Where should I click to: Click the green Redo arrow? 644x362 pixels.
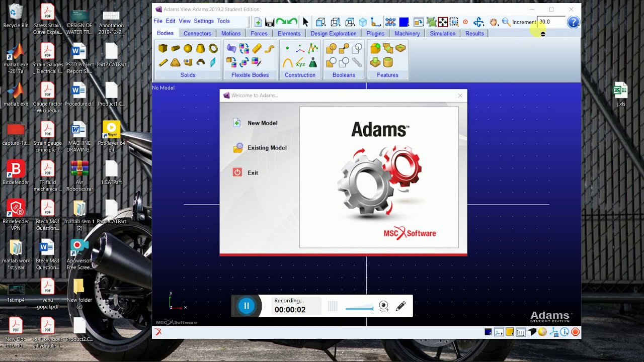281,22
